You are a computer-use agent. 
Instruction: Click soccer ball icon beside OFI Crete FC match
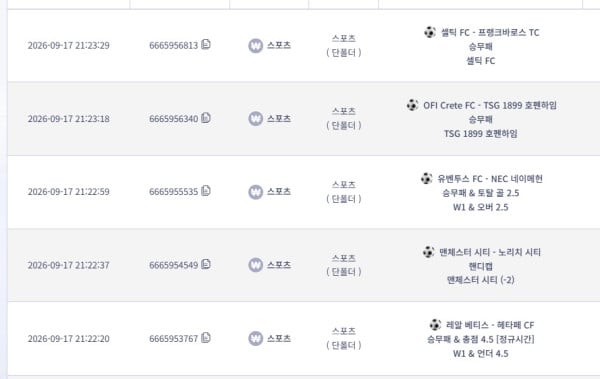click(412, 105)
